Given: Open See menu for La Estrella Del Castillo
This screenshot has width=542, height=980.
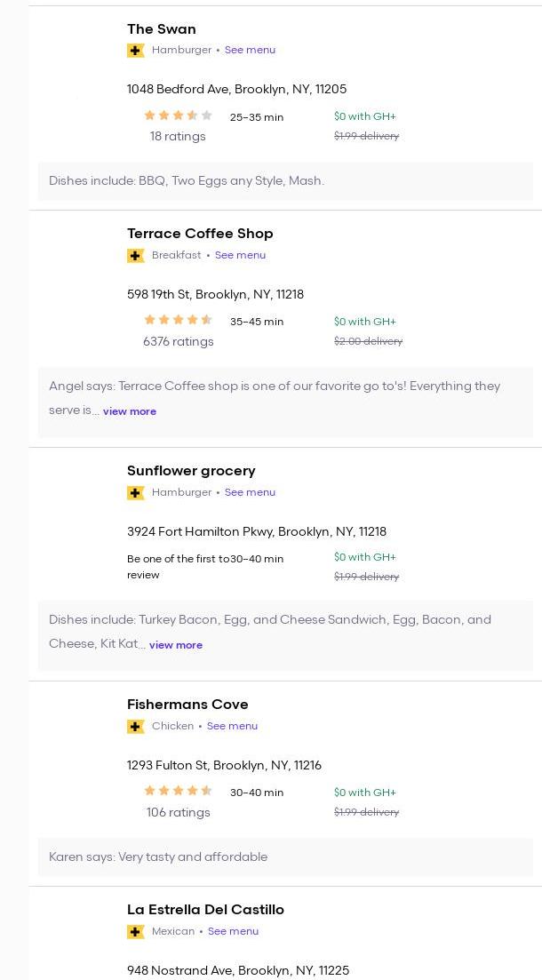Looking at the screenshot, I should (233, 932).
